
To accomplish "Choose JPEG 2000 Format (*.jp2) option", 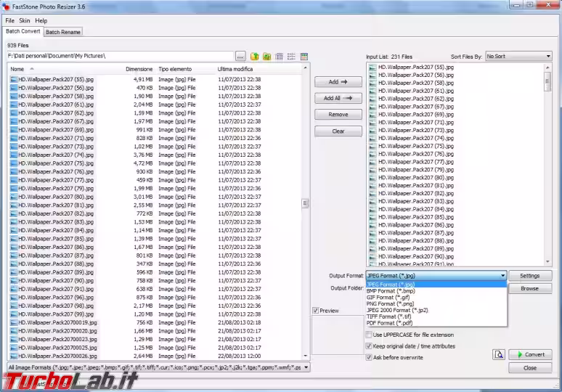I will [x=436, y=310].
